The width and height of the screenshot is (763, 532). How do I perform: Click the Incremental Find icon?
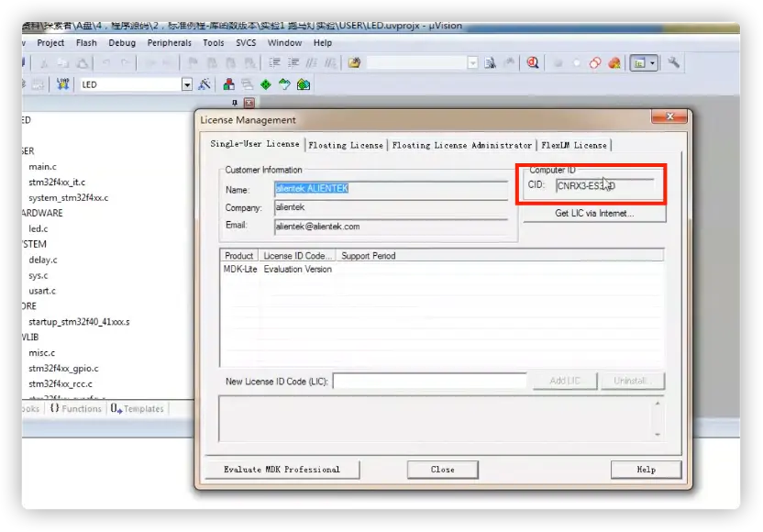tap(509, 62)
